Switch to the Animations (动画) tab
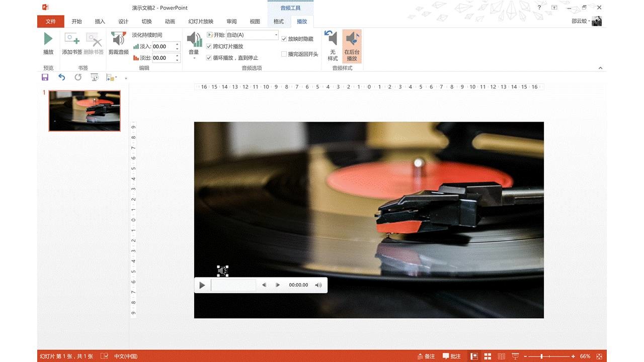644x362 pixels. [170, 21]
